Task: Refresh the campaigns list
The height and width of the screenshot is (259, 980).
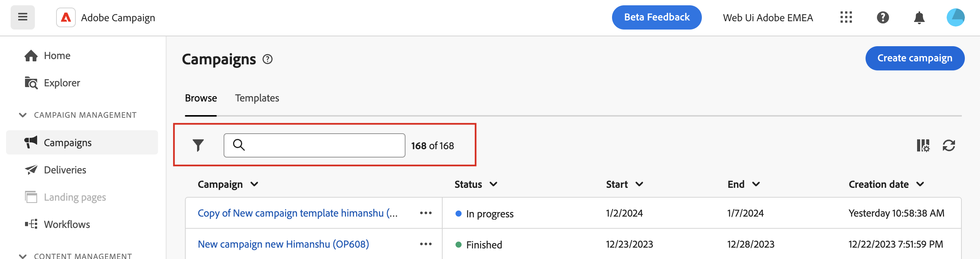Action: click(x=949, y=145)
